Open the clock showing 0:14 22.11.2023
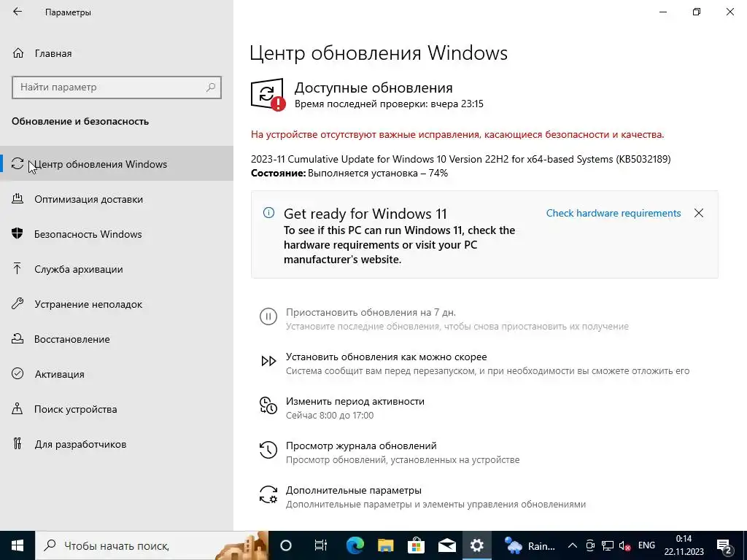The height and width of the screenshot is (560, 747). 684,545
